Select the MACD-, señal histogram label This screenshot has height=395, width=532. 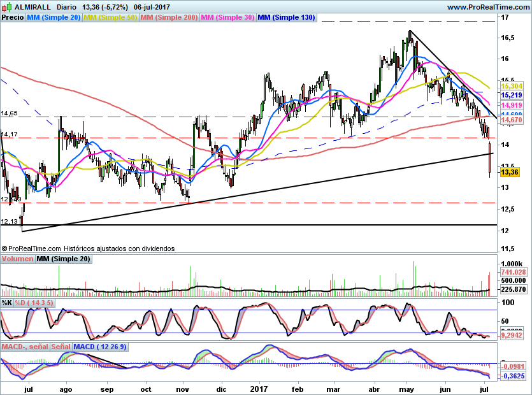[x=25, y=347]
